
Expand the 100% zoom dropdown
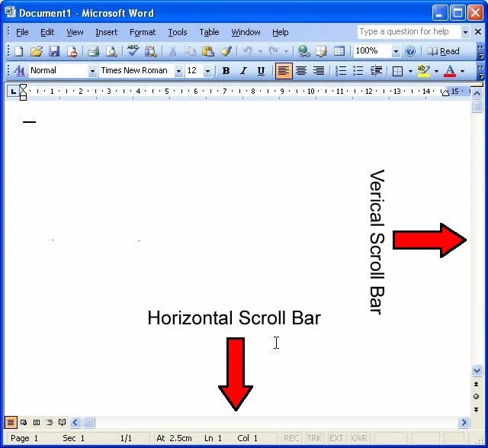pos(396,51)
